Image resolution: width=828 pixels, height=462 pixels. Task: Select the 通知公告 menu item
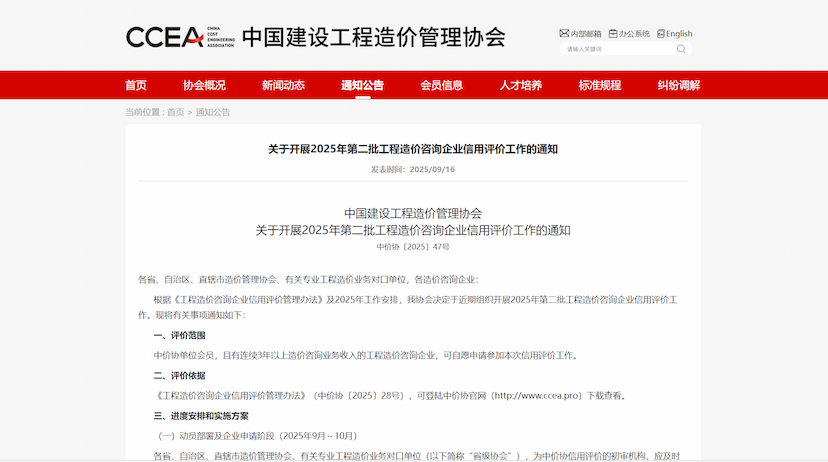click(x=362, y=85)
